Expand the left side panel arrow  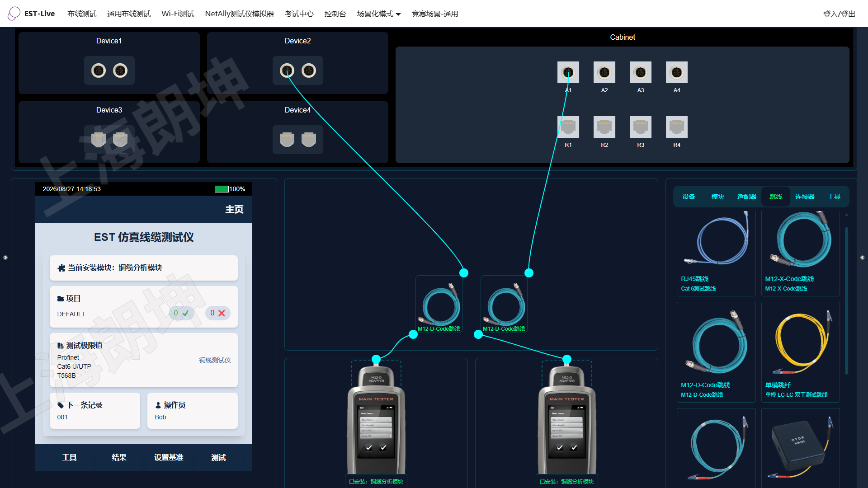[x=5, y=258]
